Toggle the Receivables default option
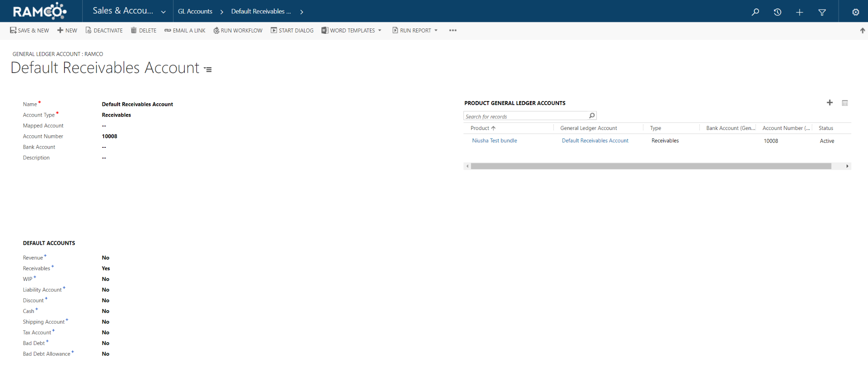868x365 pixels. click(105, 268)
